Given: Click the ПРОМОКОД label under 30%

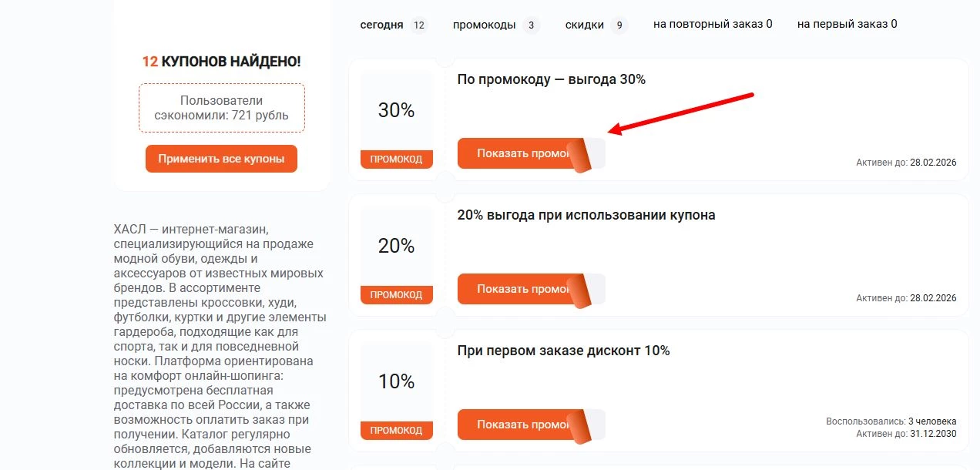Looking at the screenshot, I should [x=396, y=159].
